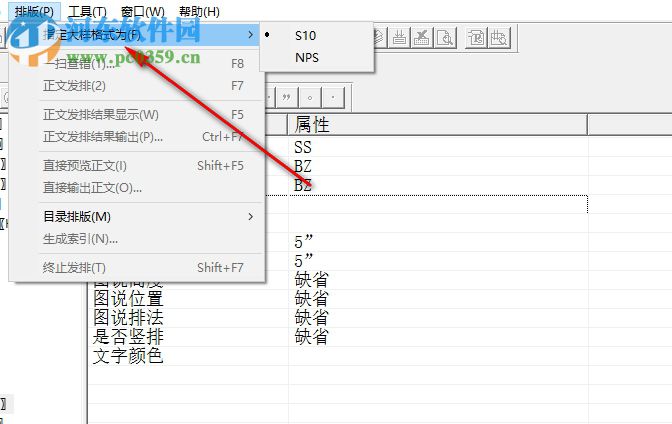Select the SS property cell

pos(438,147)
